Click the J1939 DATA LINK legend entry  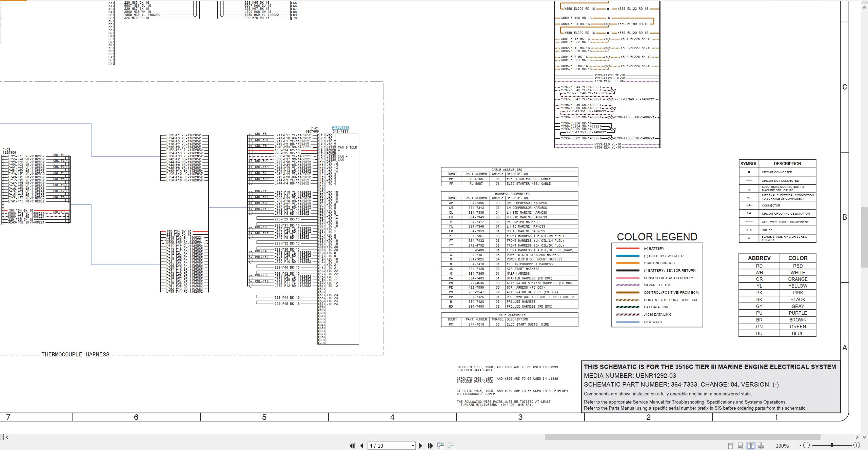(657, 314)
